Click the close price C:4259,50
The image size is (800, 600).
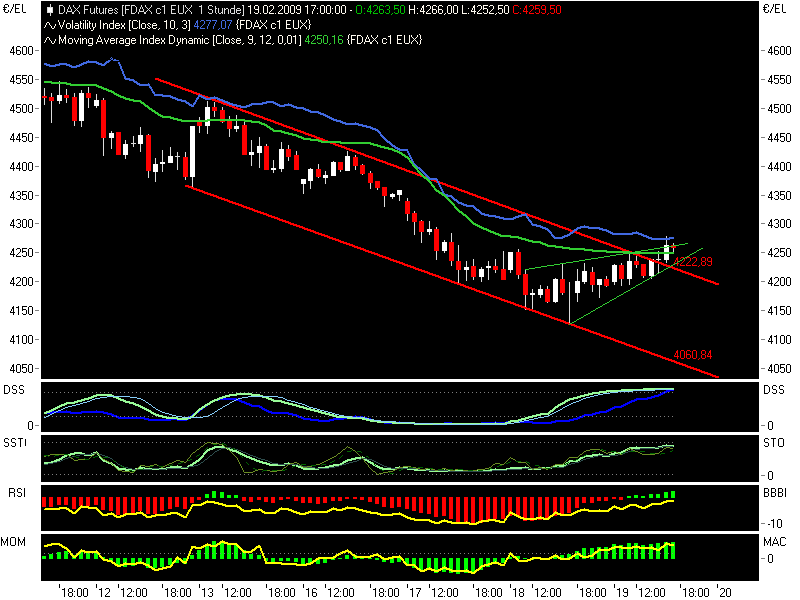point(537,10)
